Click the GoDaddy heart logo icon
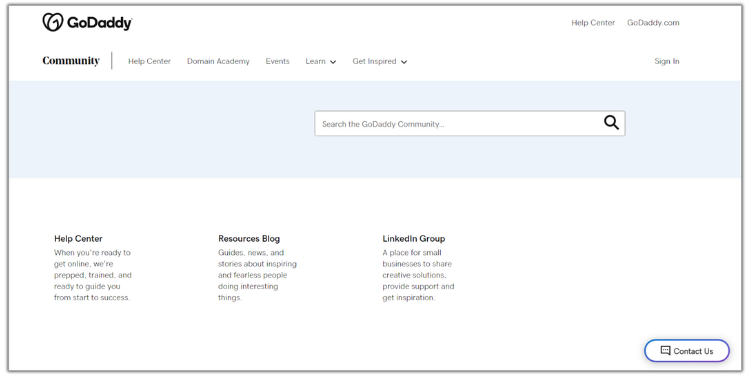This screenshot has height=376, width=750. [53, 22]
